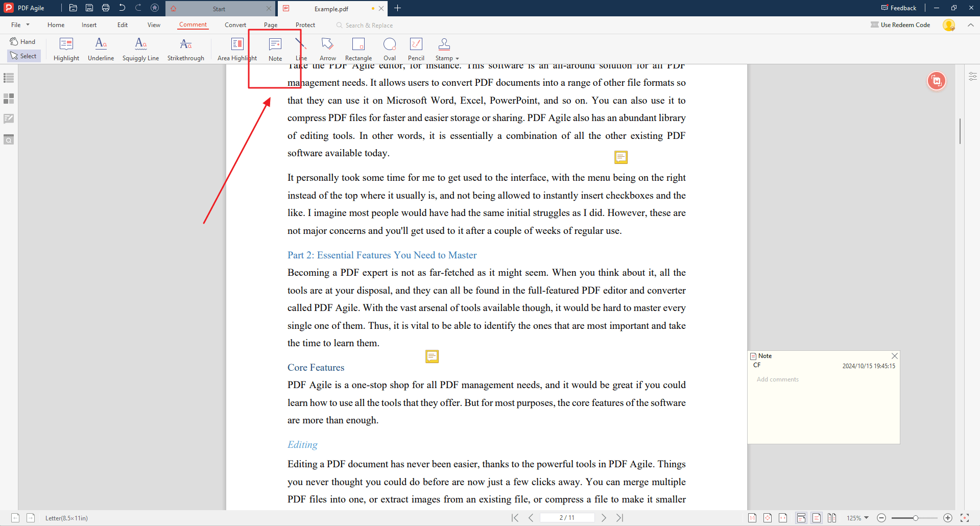Select the Rectangle drawing tool

pos(358,49)
